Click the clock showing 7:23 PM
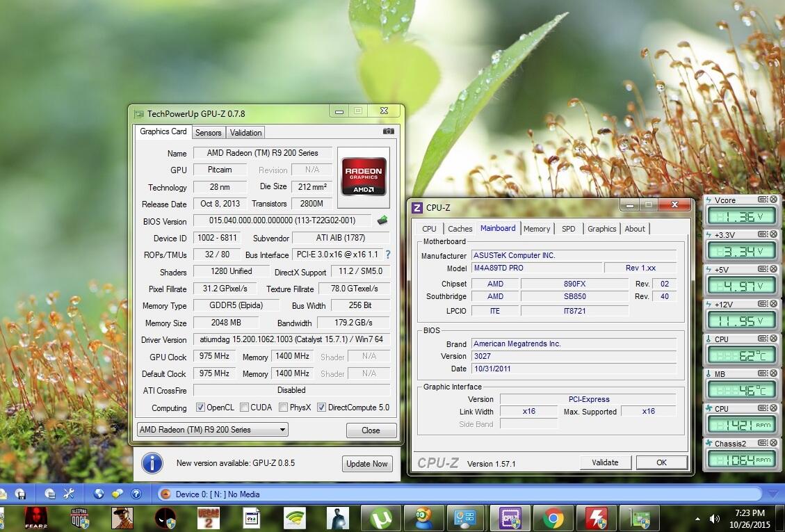This screenshot has height=532, width=785. pyautogui.click(x=750, y=513)
